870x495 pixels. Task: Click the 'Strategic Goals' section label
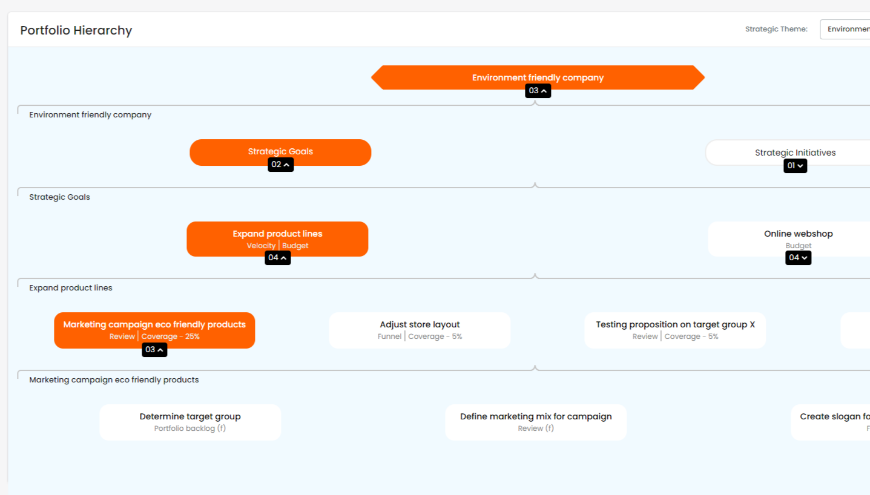(59, 197)
